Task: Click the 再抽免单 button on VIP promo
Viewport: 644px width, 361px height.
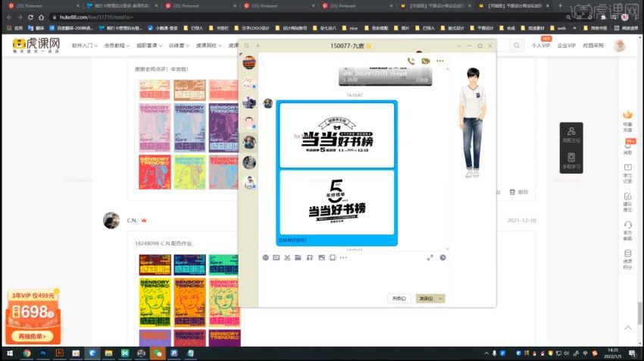Action: (x=33, y=336)
